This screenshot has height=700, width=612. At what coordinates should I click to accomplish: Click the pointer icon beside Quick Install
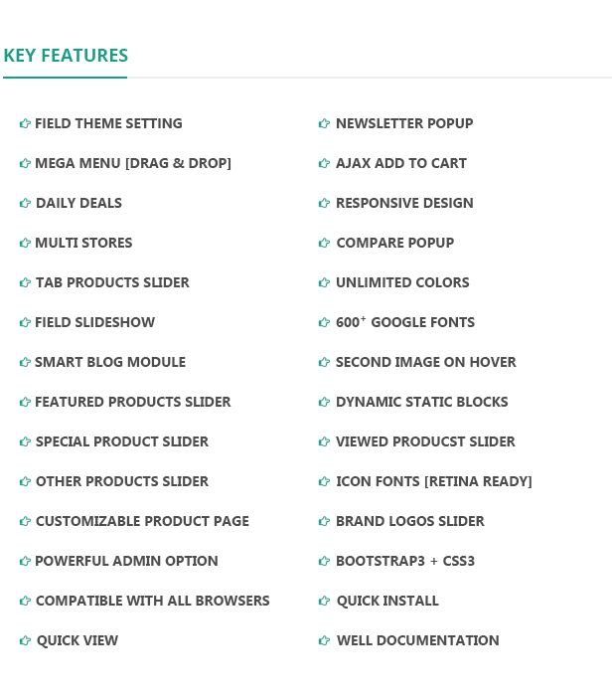point(324,601)
